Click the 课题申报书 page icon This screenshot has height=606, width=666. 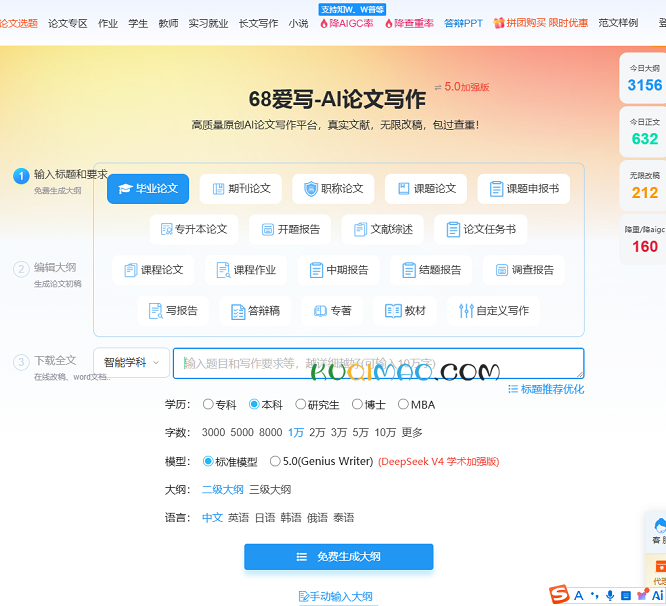click(496, 189)
